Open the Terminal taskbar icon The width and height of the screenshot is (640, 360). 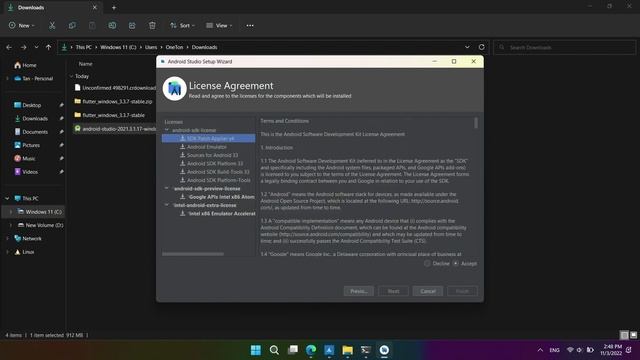click(x=366, y=350)
